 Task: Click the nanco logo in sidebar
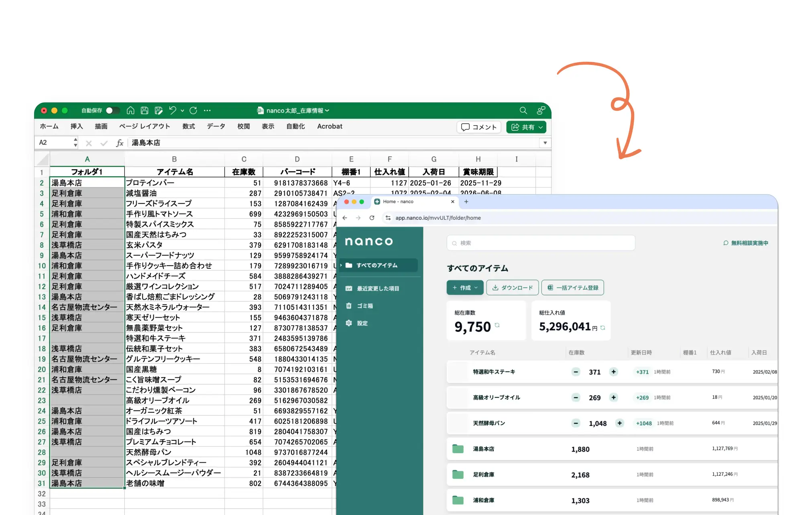369,241
